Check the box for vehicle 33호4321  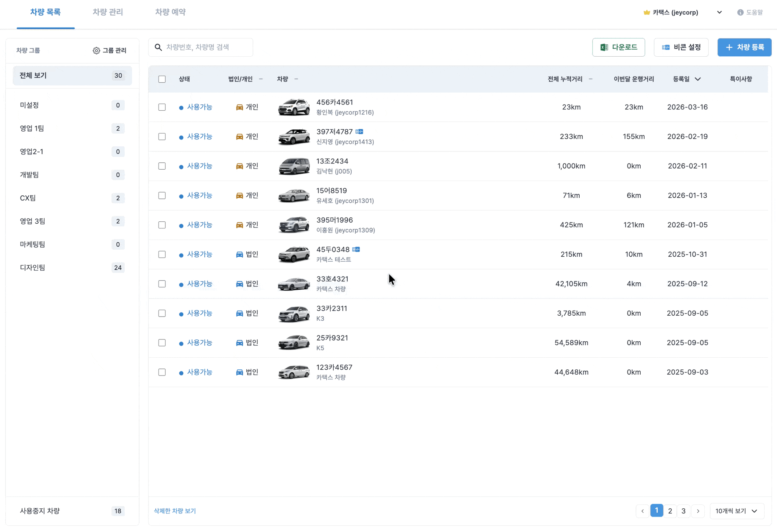pos(162,284)
